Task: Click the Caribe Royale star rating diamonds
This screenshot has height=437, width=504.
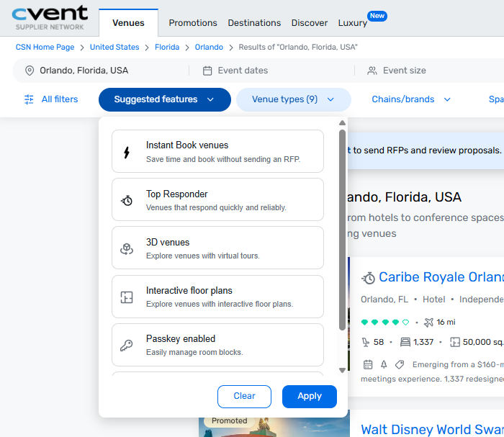Action: [x=385, y=323]
